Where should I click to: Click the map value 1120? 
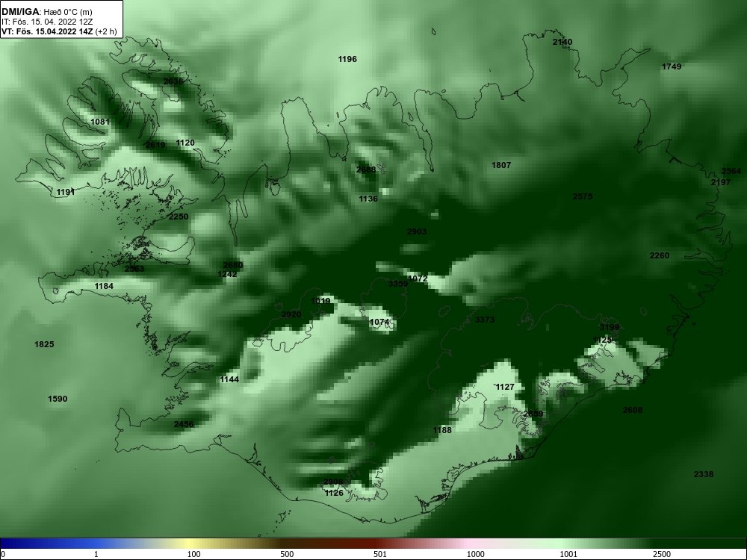(x=185, y=143)
